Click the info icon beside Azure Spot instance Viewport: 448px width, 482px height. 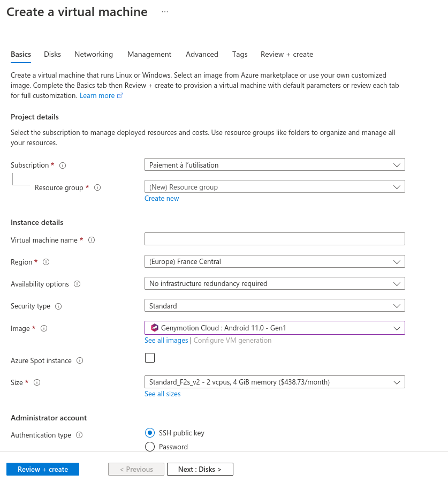click(x=79, y=360)
